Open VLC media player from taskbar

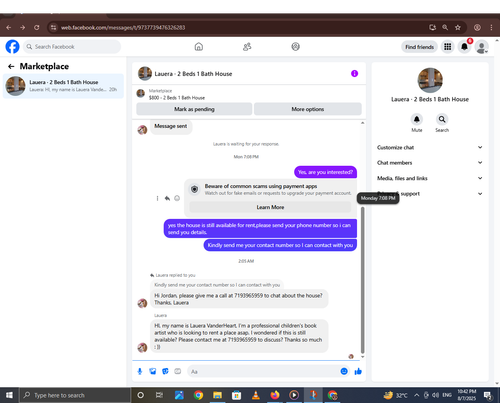pos(256,395)
